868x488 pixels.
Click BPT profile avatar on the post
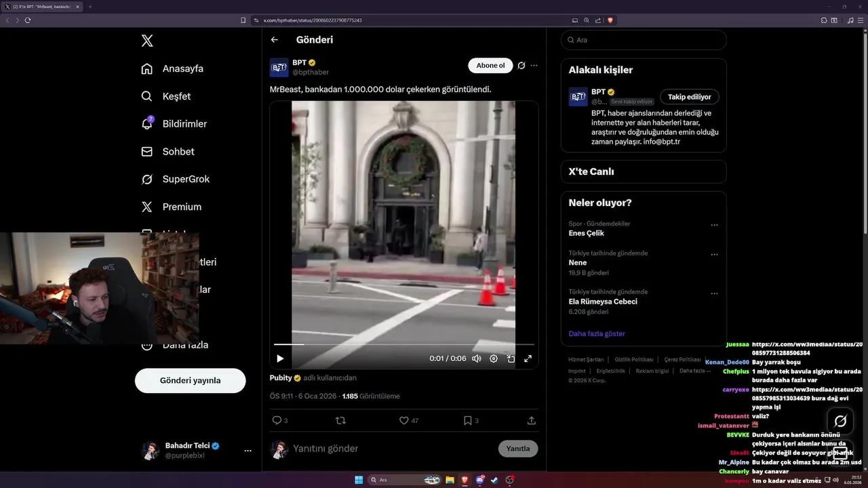click(x=279, y=67)
